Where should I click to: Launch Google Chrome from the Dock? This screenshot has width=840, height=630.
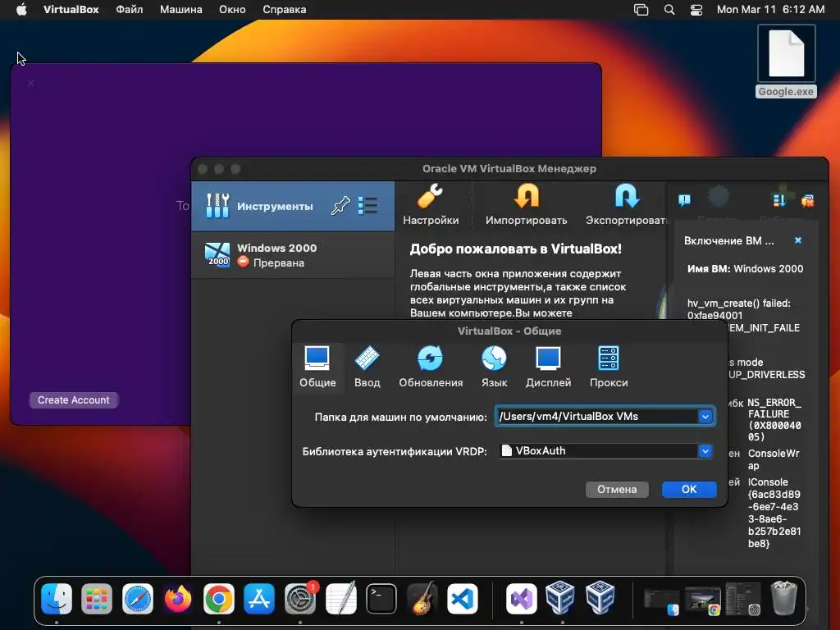coord(218,598)
